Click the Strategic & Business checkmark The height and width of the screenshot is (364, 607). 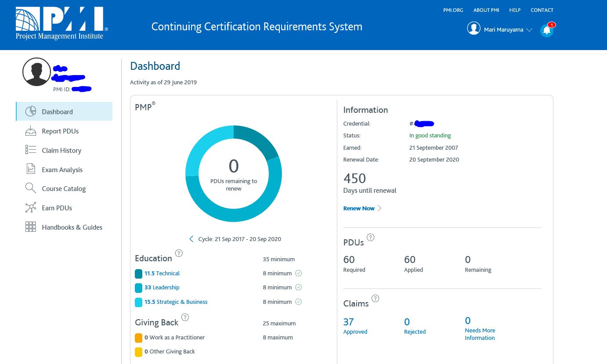(x=299, y=302)
